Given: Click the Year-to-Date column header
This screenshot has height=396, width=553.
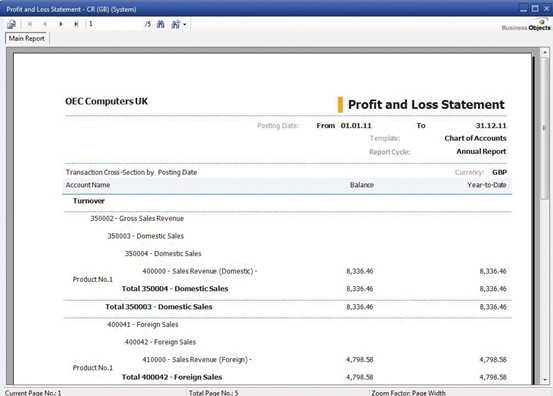Looking at the screenshot, I should 487,185.
